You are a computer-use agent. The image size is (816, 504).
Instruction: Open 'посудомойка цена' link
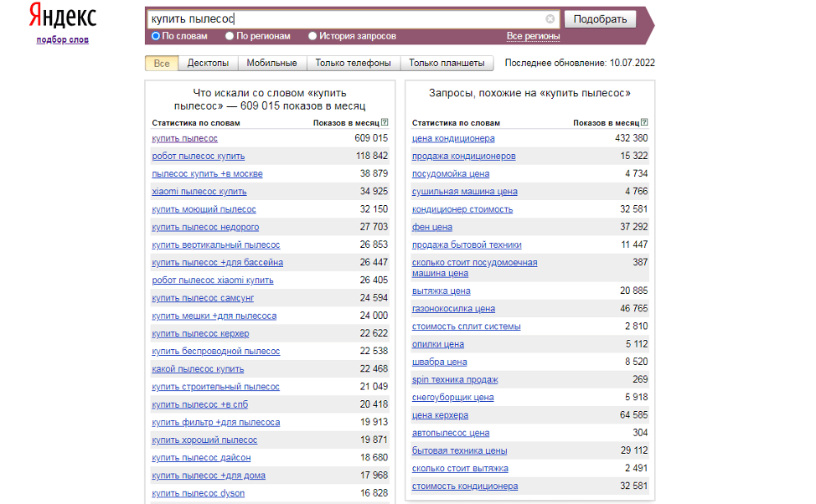451,174
